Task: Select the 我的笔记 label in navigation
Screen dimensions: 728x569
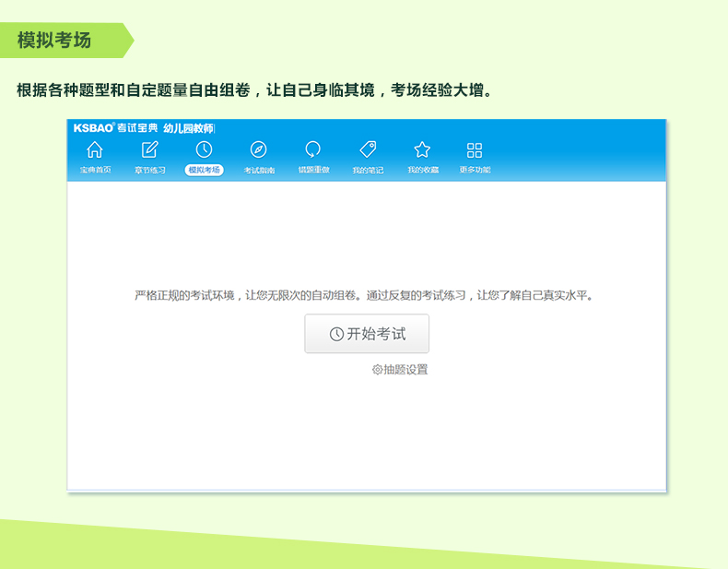Action: pos(368,170)
